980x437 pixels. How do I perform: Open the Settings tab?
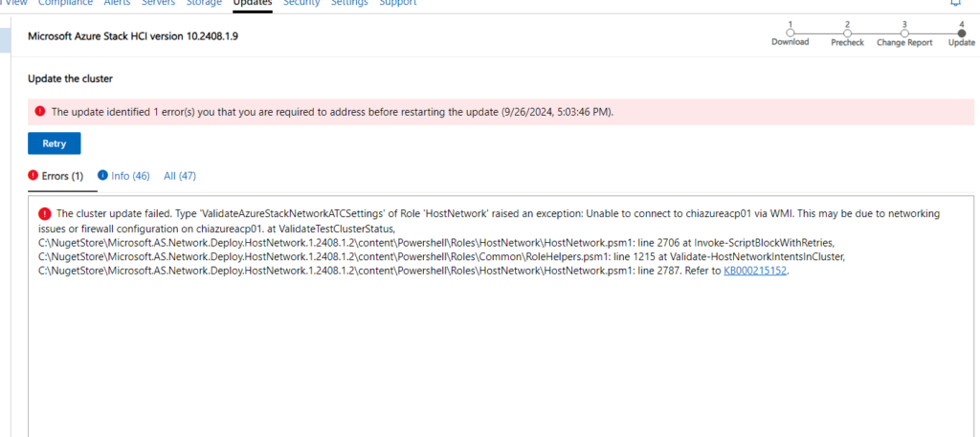coord(348,3)
